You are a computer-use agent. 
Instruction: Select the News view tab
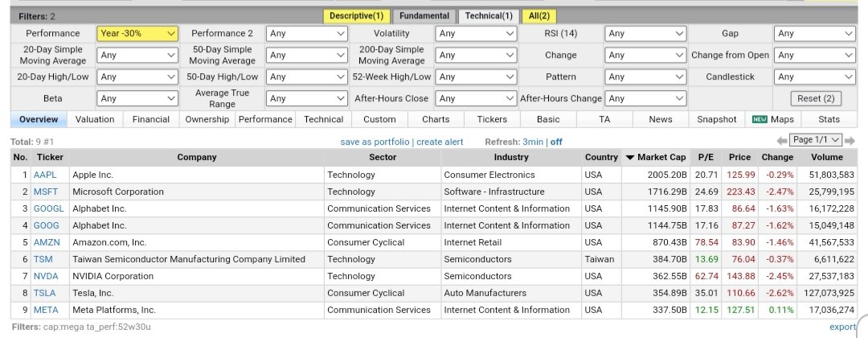[661, 119]
